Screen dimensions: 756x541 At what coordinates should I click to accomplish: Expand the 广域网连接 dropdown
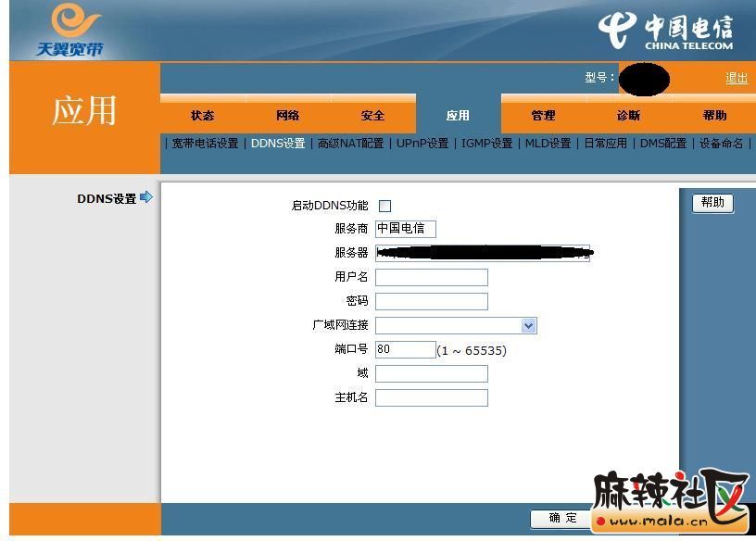pyautogui.click(x=528, y=325)
